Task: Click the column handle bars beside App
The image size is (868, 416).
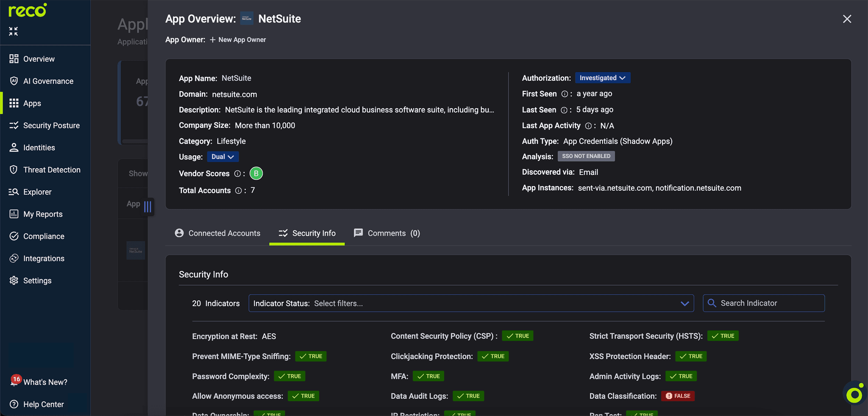Action: pyautogui.click(x=147, y=207)
